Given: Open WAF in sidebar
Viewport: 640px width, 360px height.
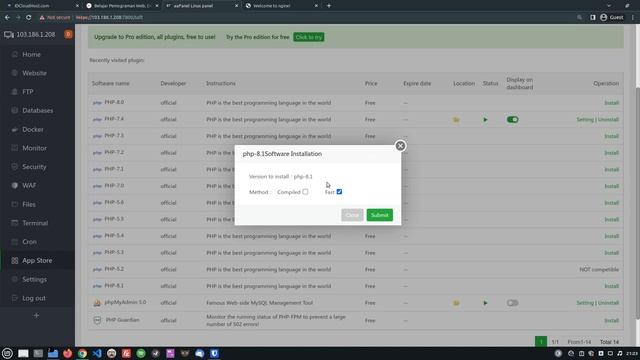Looking at the screenshot, I should pyautogui.click(x=29, y=186).
